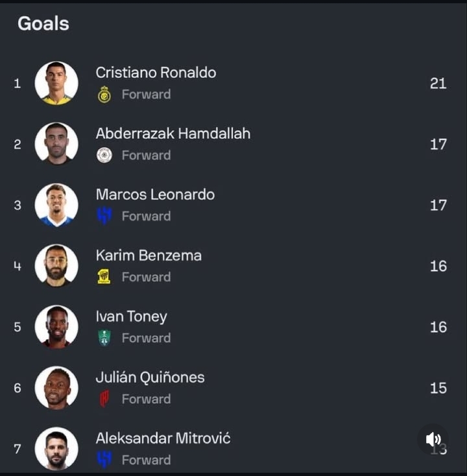Toggle the video sound speaker button
This screenshot has width=467, height=476.
(x=433, y=440)
